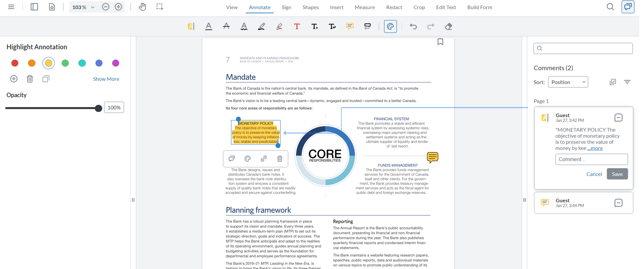The height and width of the screenshot is (269, 644).
Task: Select the free hand highlighter tool
Action: (279, 26)
